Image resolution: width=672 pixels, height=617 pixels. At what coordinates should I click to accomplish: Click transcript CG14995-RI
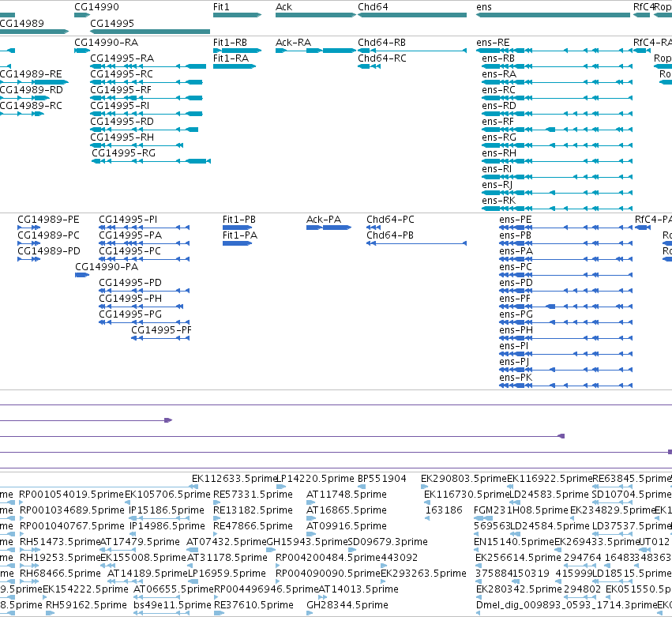coord(119,106)
